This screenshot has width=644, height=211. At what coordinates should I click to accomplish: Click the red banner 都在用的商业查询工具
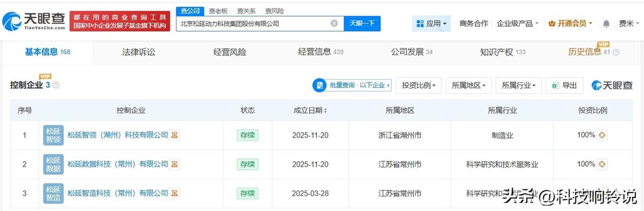pos(119,21)
